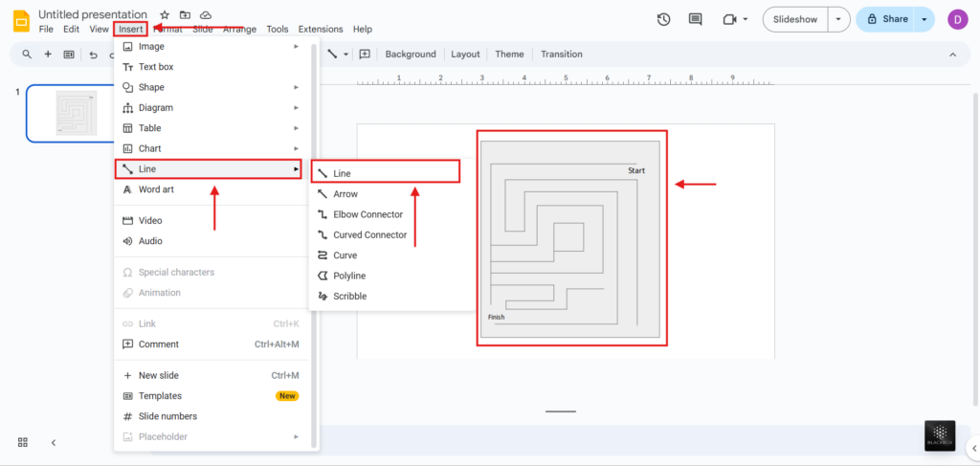This screenshot has height=466, width=980.
Task: Collapse the filmstrip with left chevron
Action: [x=54, y=442]
